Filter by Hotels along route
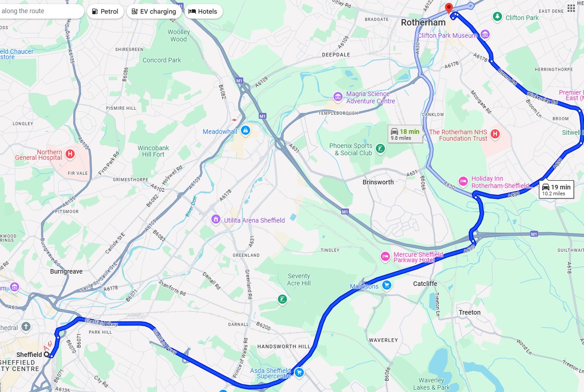The width and height of the screenshot is (584, 392). click(x=203, y=11)
